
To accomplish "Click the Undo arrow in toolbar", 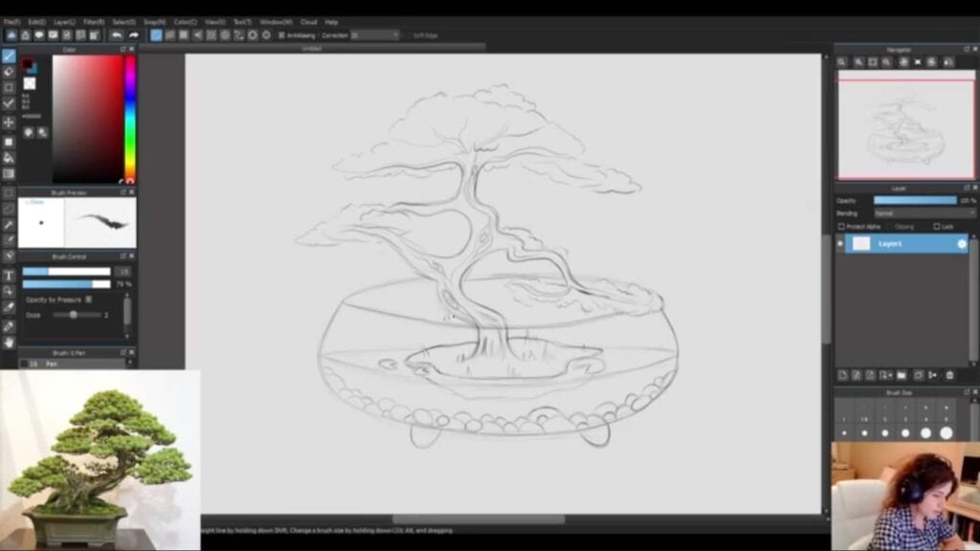I will point(116,35).
